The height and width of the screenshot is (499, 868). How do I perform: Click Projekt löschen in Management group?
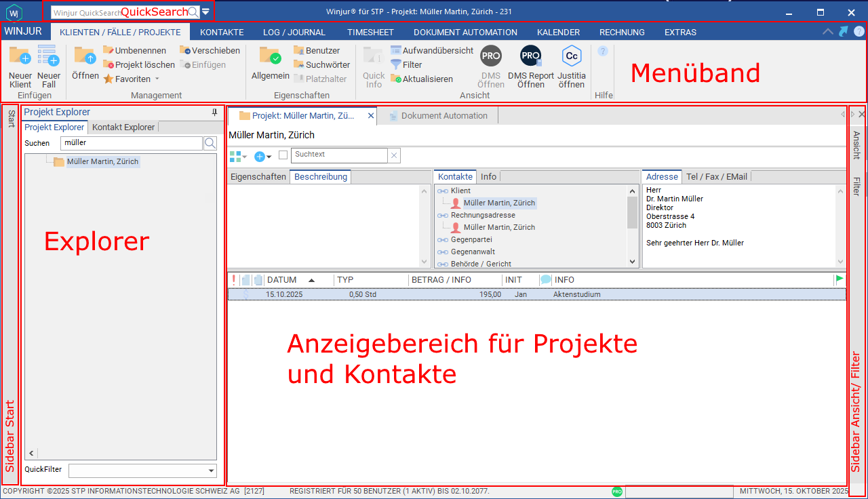click(139, 64)
